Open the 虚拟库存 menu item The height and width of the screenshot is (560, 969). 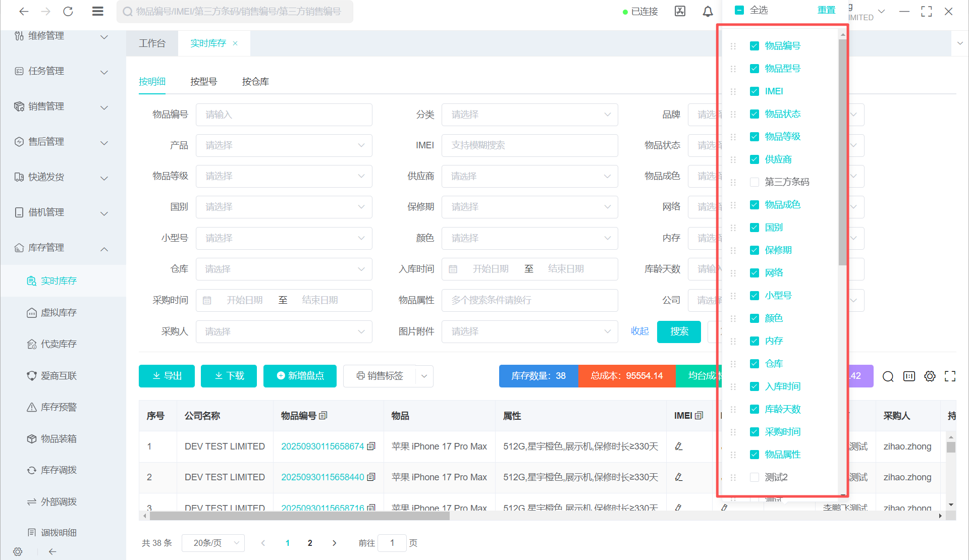(59, 313)
